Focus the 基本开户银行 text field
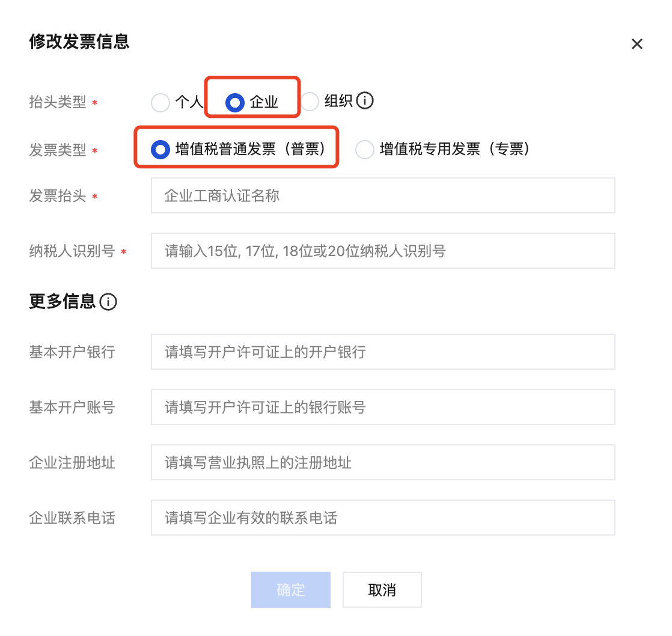672x636 pixels. [382, 352]
